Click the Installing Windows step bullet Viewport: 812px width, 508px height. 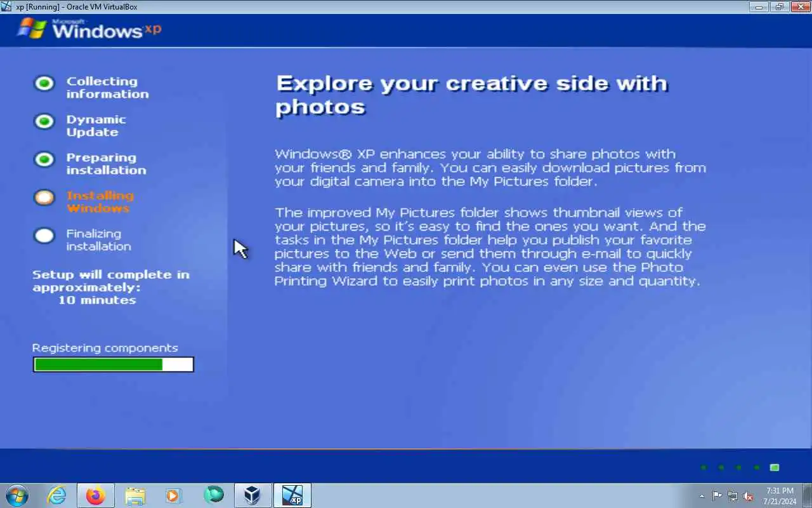tap(44, 197)
